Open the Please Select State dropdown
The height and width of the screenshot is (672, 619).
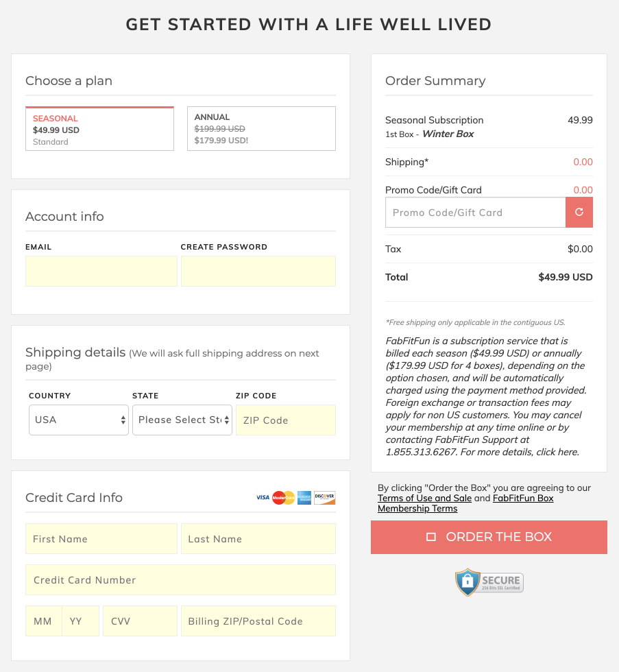point(182,420)
